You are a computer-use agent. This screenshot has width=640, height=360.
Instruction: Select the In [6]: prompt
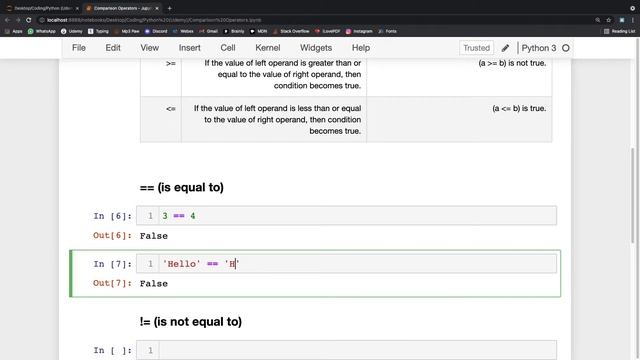(x=112, y=216)
